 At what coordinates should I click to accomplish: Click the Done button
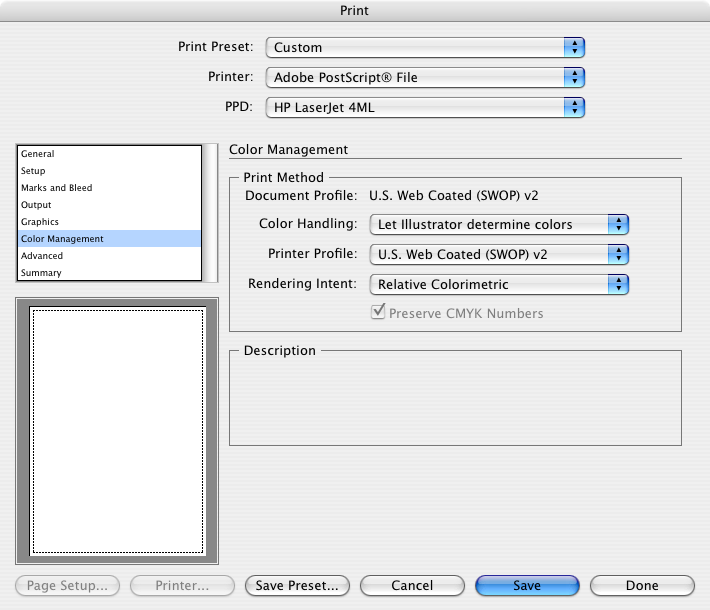[x=642, y=586]
